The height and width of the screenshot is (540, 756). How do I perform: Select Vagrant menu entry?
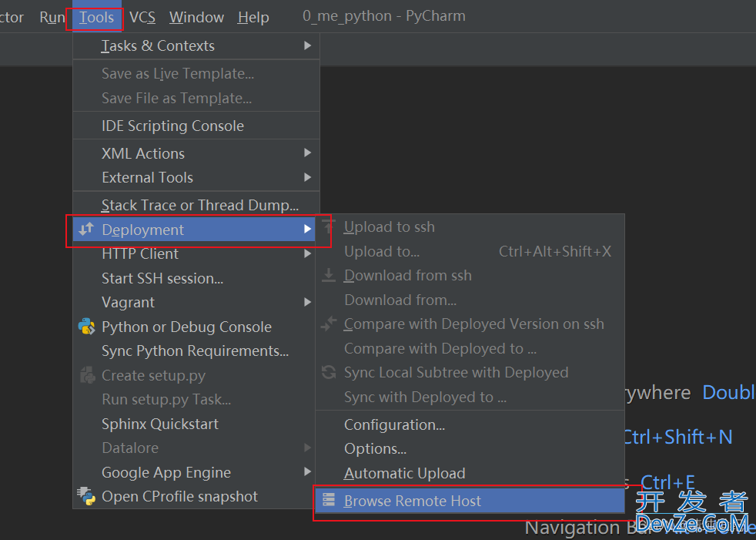pyautogui.click(x=194, y=303)
